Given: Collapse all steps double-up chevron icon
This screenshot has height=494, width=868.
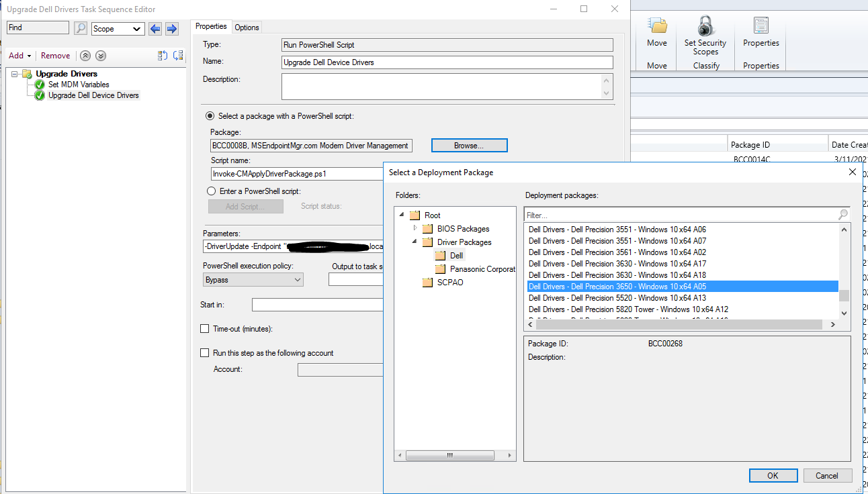Looking at the screenshot, I should [x=85, y=56].
